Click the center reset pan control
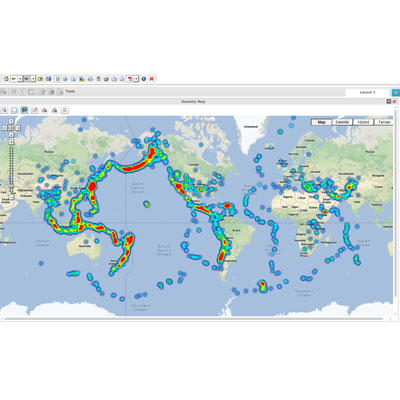Viewport: 400px width, 400px height. pos(11,128)
